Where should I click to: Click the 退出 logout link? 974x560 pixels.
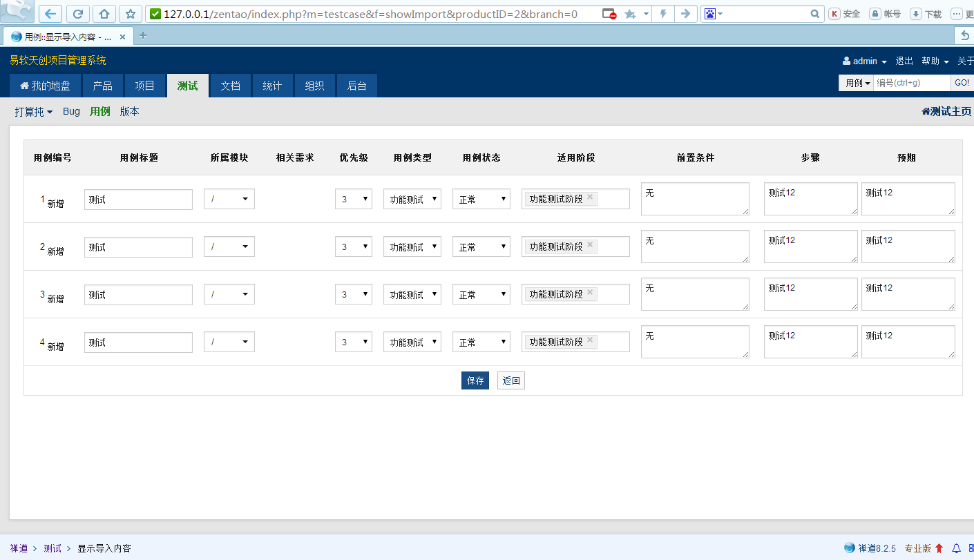tap(904, 61)
